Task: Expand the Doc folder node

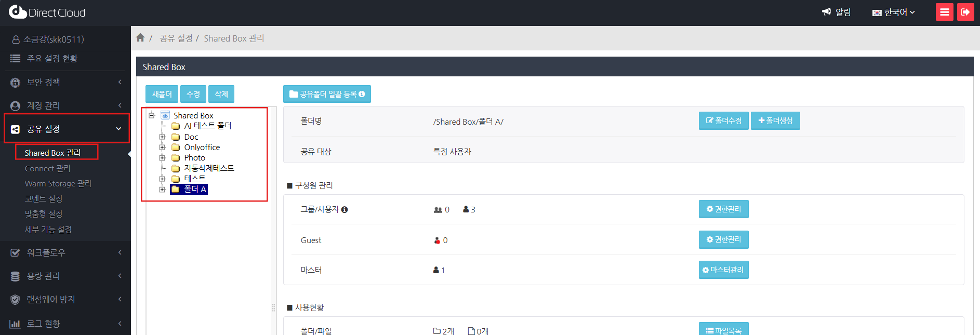Action: click(162, 137)
